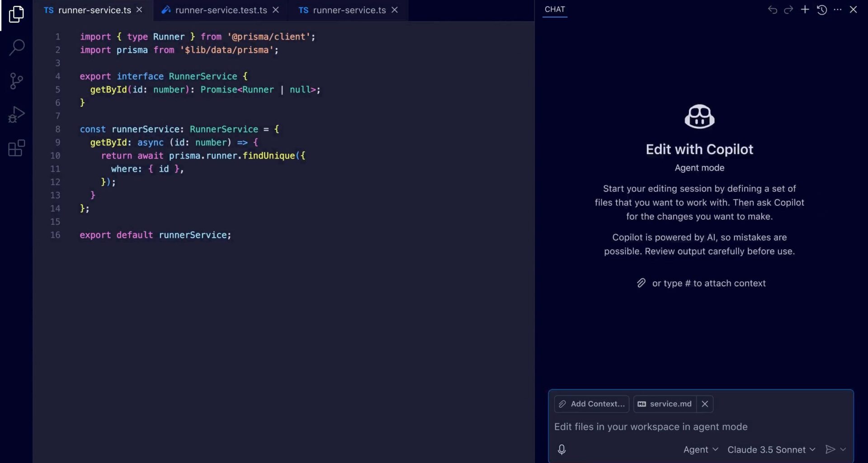
Task: Click the Add Context button
Action: (591, 404)
